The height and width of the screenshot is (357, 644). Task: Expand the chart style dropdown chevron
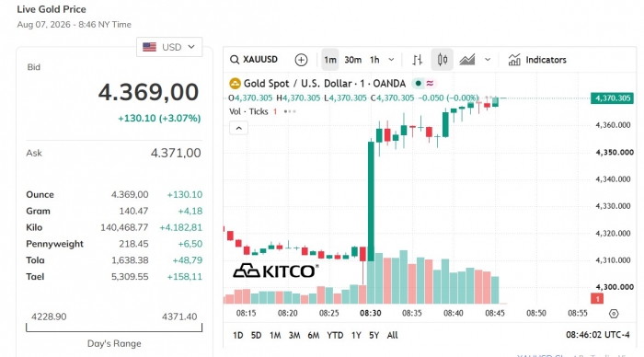coord(488,60)
